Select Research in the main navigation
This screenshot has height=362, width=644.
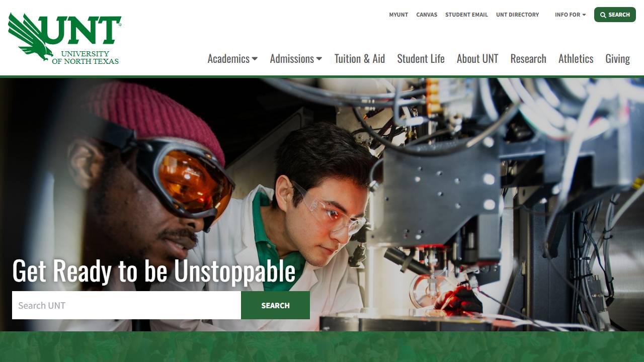pyautogui.click(x=528, y=59)
